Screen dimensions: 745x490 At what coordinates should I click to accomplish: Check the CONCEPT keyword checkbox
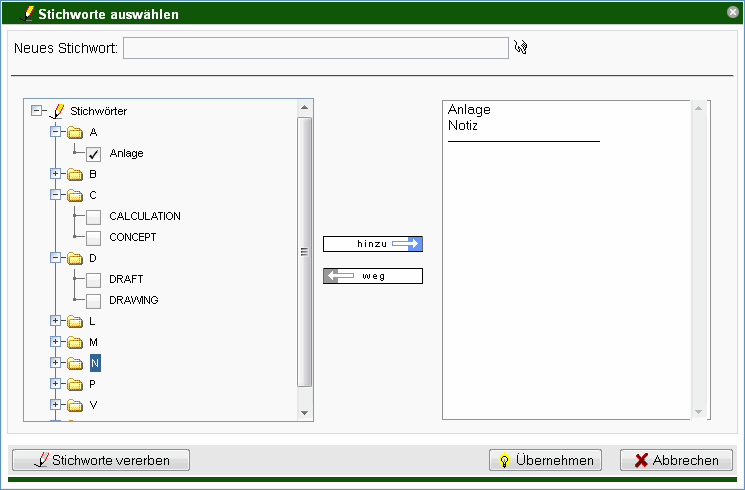tap(93, 238)
